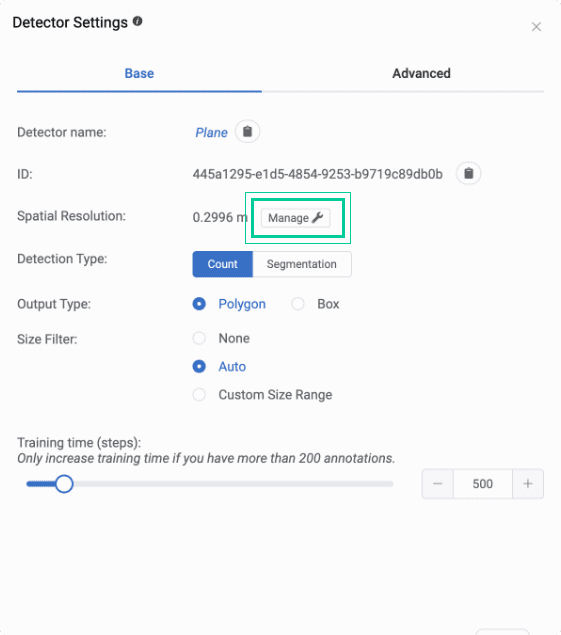The image size is (561, 635).
Task: Set Size Filter to Auto
Action: click(220, 367)
